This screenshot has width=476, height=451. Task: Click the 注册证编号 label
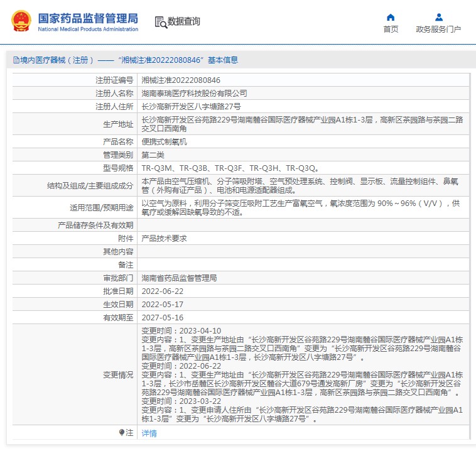(x=114, y=80)
